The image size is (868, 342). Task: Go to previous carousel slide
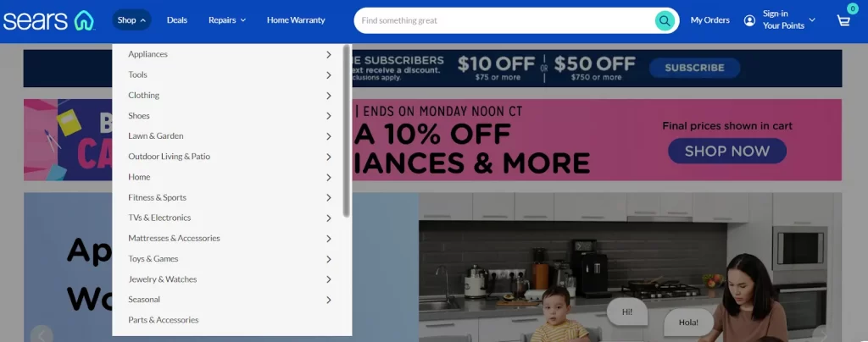(x=42, y=335)
